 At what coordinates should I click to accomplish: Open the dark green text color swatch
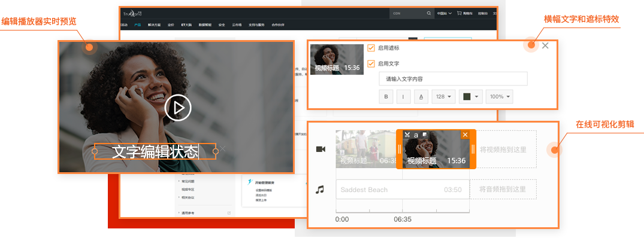[x=471, y=97]
